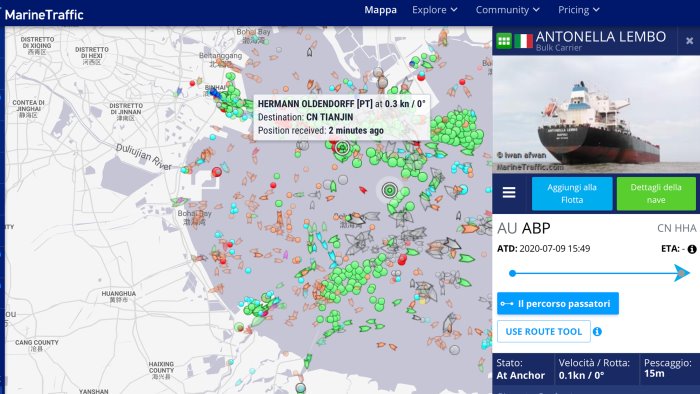Image resolution: width=700 pixels, height=394 pixels.
Task: Select the HERMANN OLDENDORFF target-ring vessel marker
Action: pos(342,147)
